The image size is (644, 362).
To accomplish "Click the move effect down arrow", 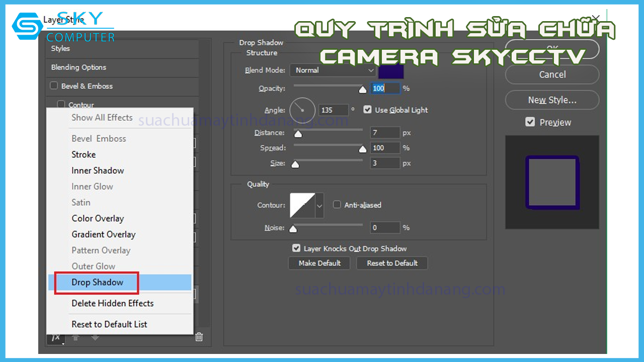I will (x=95, y=338).
